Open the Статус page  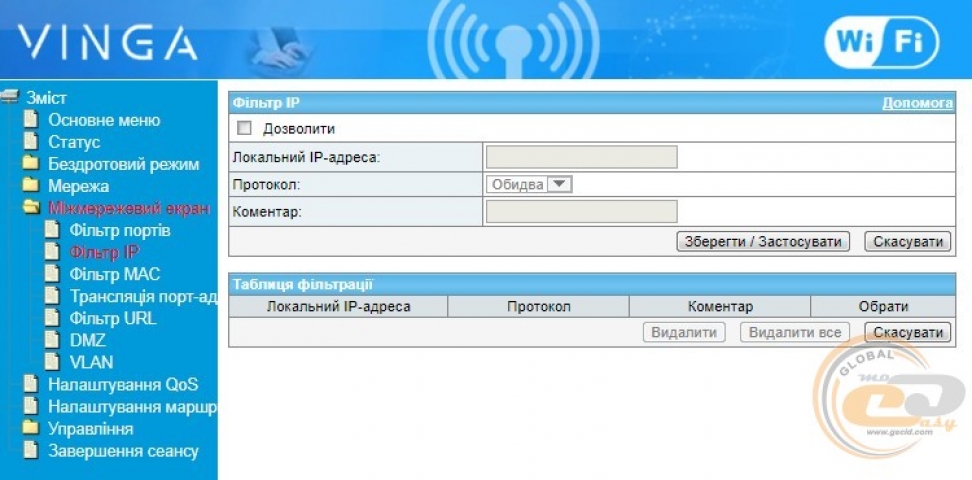tap(74, 142)
